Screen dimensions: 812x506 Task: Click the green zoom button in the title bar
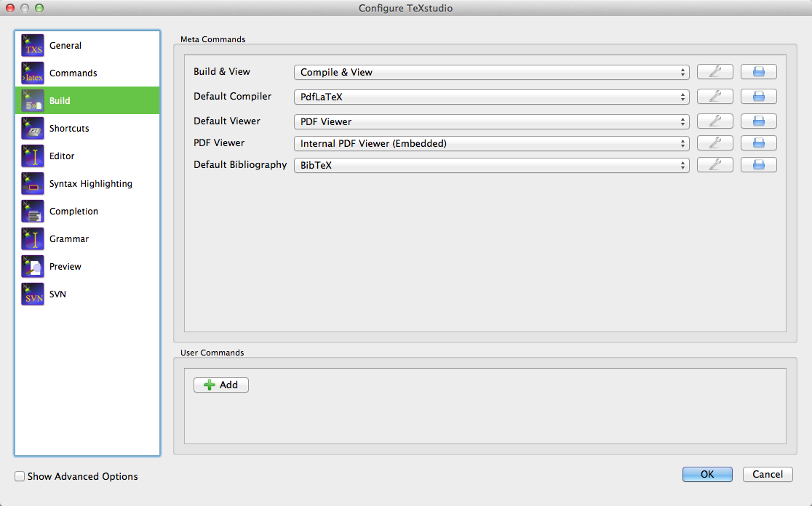(x=39, y=8)
